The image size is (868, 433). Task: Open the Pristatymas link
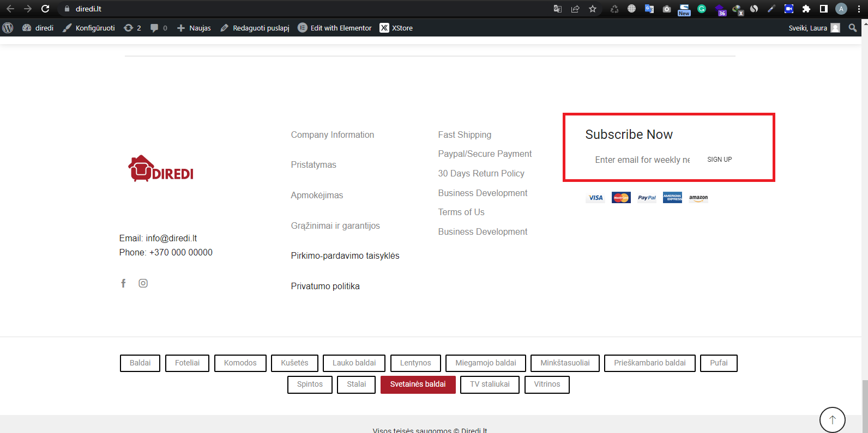pos(314,164)
